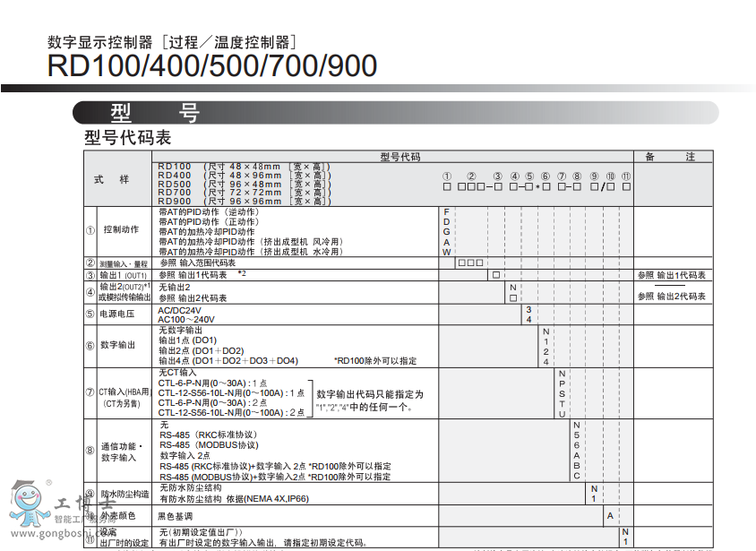Click the 3 code for AC/DC24V
756x551 pixels.
coord(527,309)
